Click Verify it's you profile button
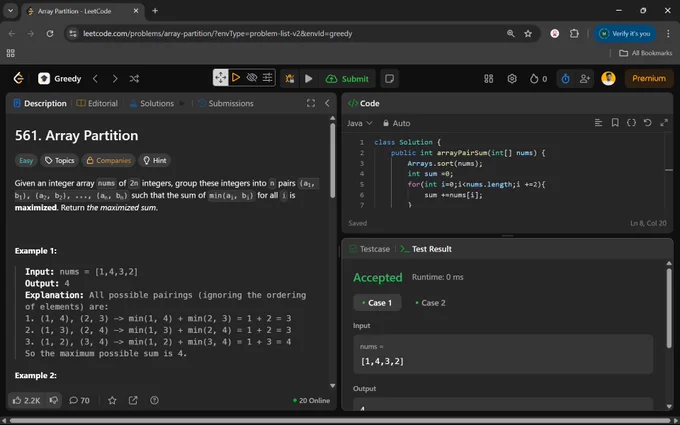680x425 pixels. coord(625,33)
